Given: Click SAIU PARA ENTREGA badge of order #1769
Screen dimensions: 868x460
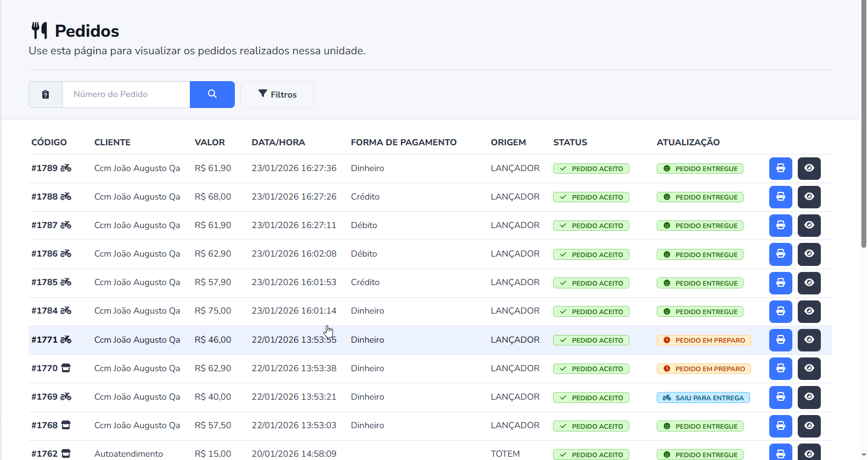Looking at the screenshot, I should pos(703,398).
